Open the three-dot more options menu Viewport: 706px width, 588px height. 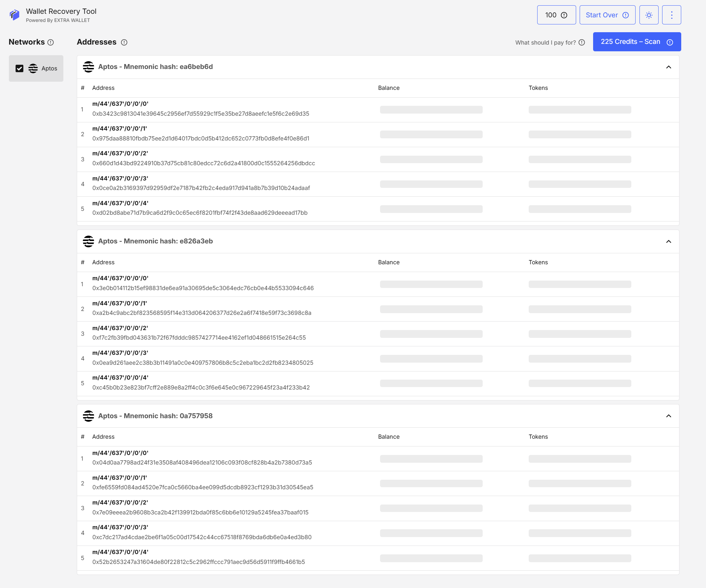coord(671,15)
